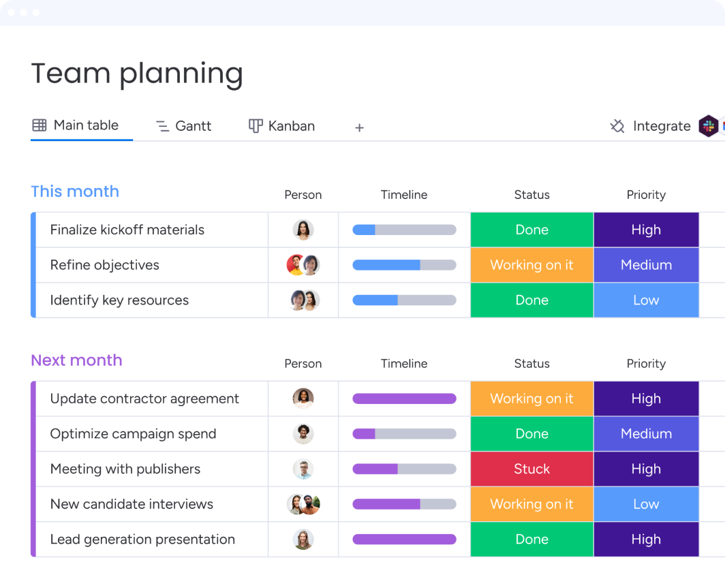Viewport: 725px width, 588px height.
Task: Click the Integrate plug icon
Action: [616, 126]
